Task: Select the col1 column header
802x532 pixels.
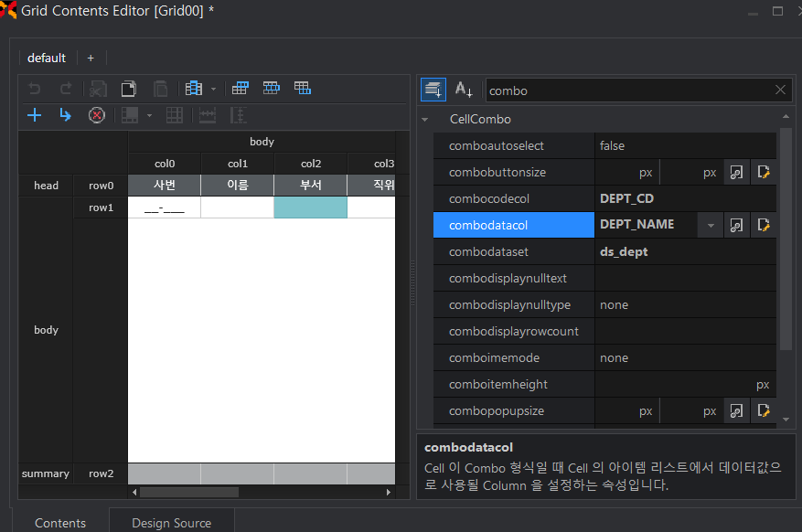Action: [238, 164]
